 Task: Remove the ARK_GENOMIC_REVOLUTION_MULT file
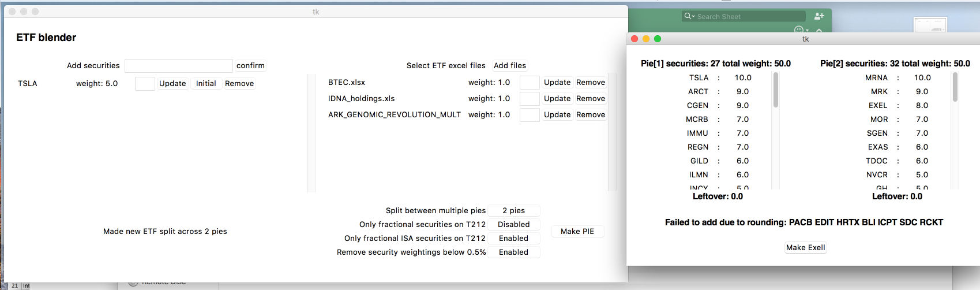591,114
